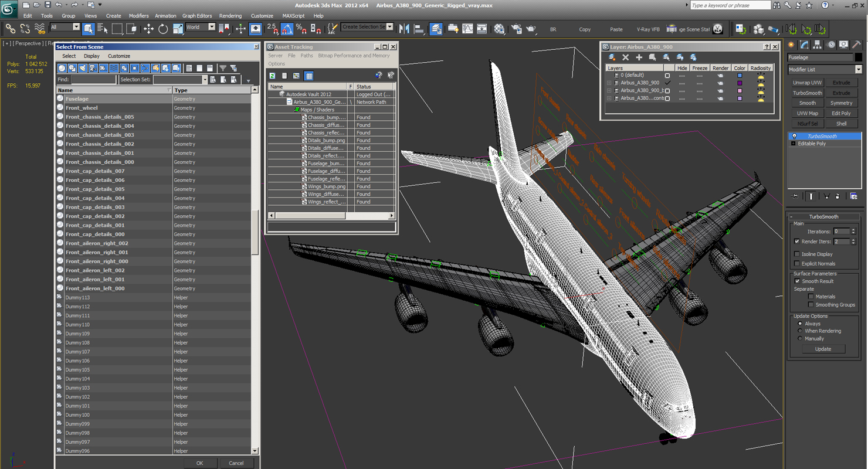Expand the Airbus_A380_900 layer
The width and height of the screenshot is (868, 469).
609,83
